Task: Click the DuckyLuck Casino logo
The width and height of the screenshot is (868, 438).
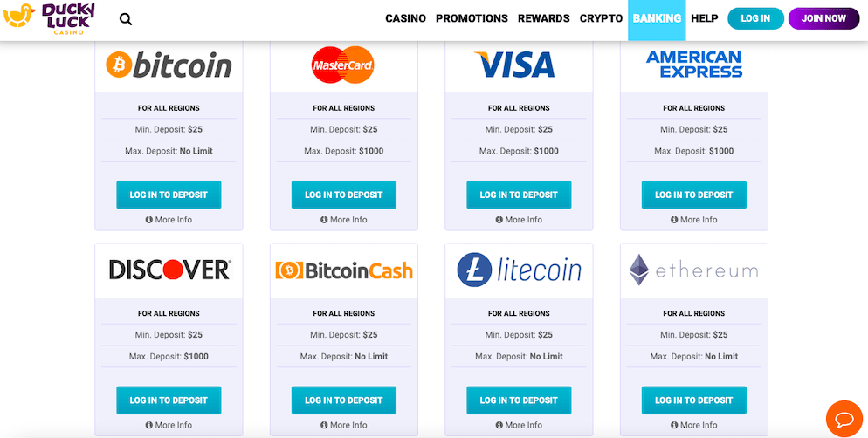Action: pos(49,17)
